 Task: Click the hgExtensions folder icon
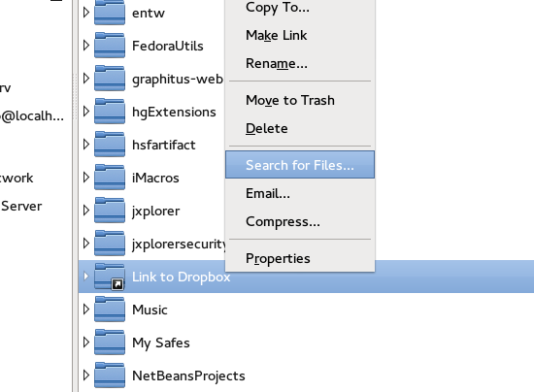[110, 112]
